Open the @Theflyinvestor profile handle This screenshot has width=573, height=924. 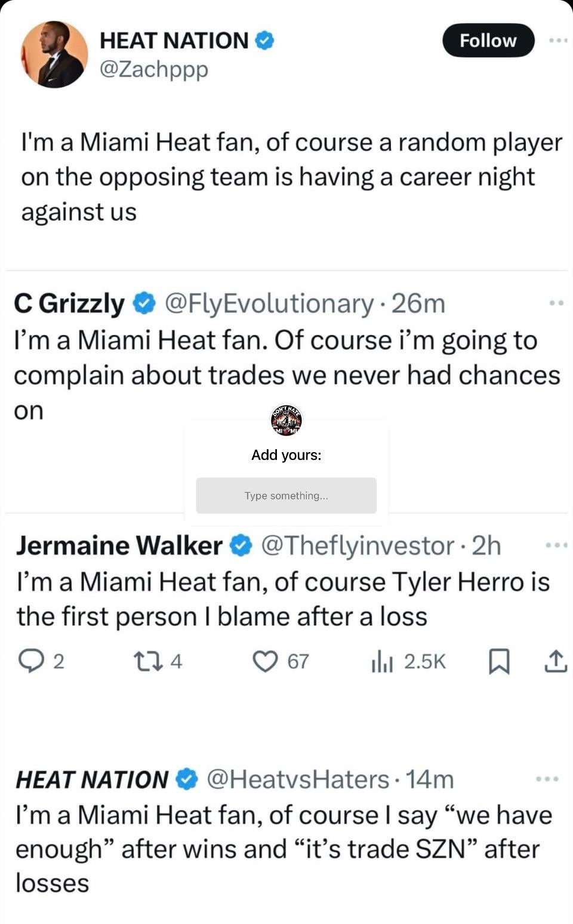(x=358, y=545)
